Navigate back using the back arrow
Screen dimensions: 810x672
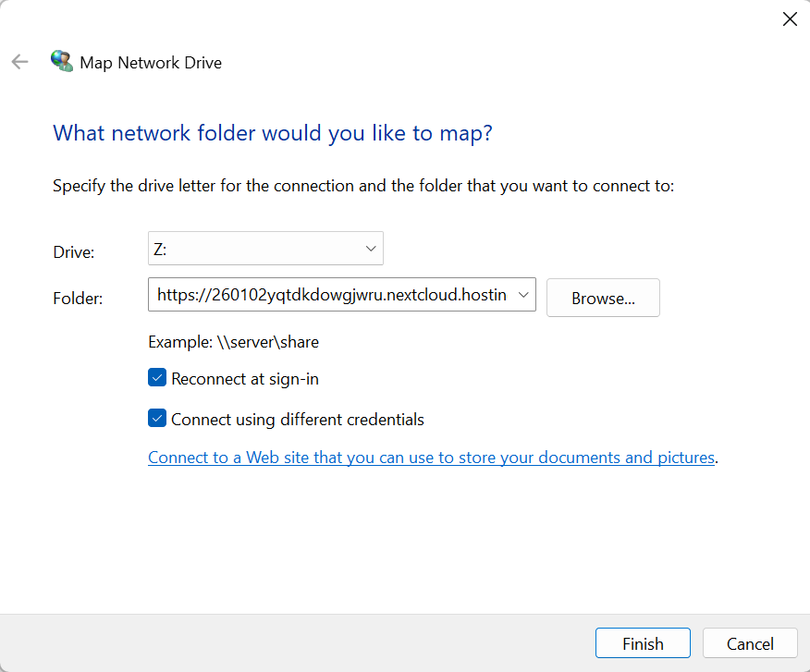19,61
